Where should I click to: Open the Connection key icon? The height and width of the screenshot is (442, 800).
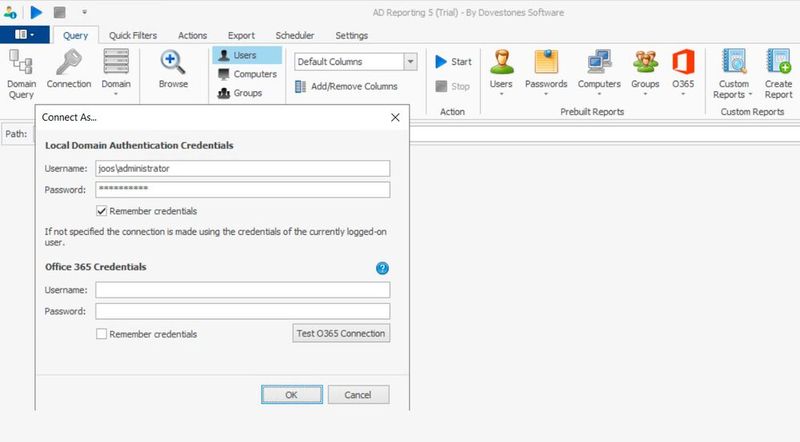(69, 69)
